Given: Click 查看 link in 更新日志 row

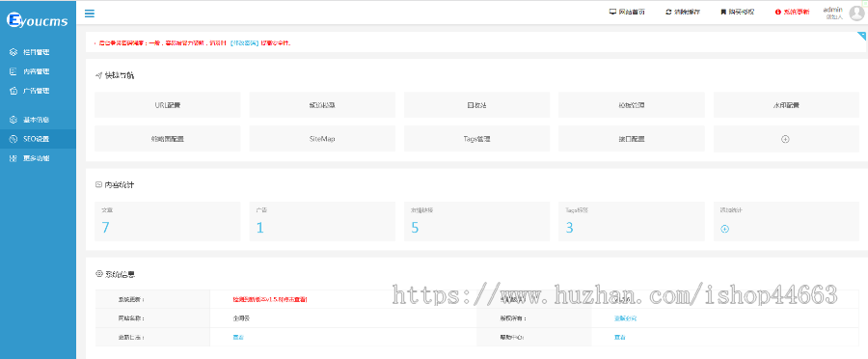Looking at the screenshot, I should pyautogui.click(x=238, y=337).
